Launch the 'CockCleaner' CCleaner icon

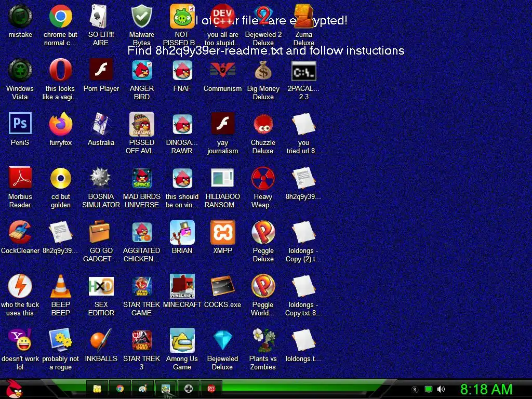pyautogui.click(x=20, y=232)
